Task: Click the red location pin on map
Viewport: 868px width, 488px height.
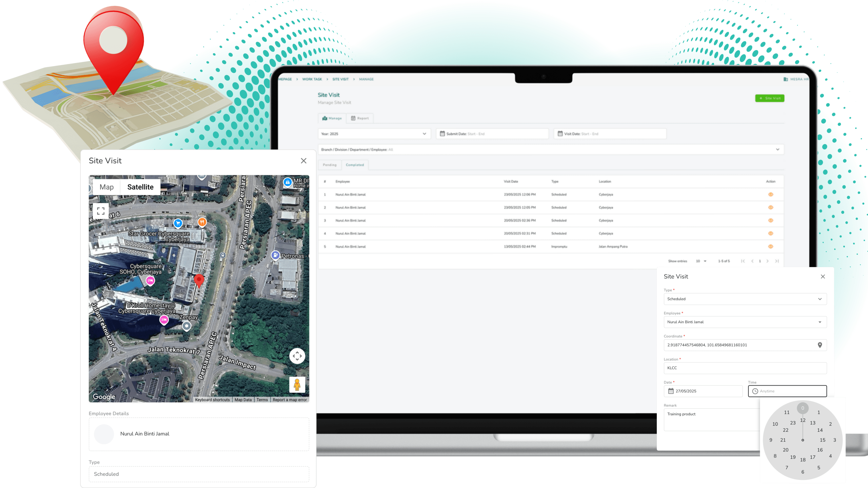Action: coord(199,280)
